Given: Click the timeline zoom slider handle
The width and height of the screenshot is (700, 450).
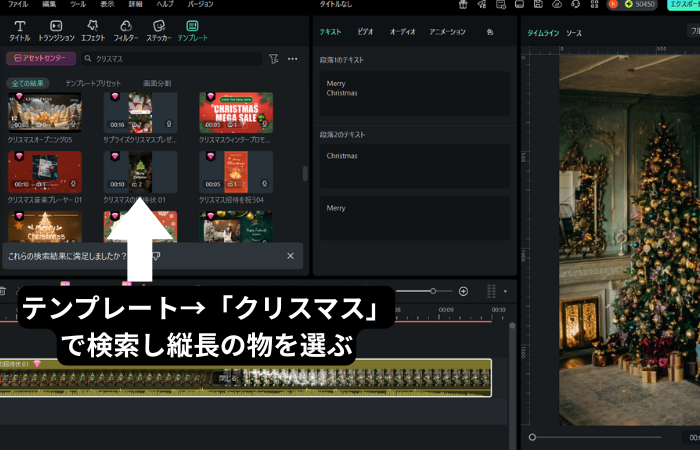Looking at the screenshot, I should point(433,291).
